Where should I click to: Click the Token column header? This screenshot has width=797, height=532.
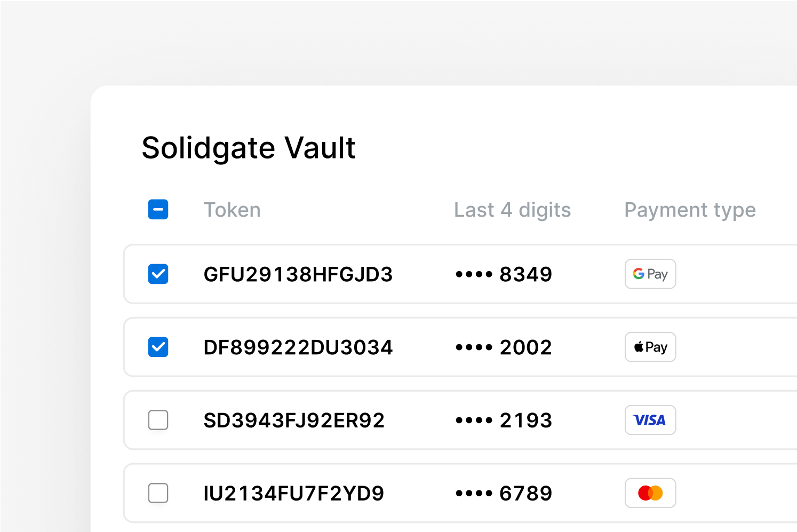coord(232,209)
